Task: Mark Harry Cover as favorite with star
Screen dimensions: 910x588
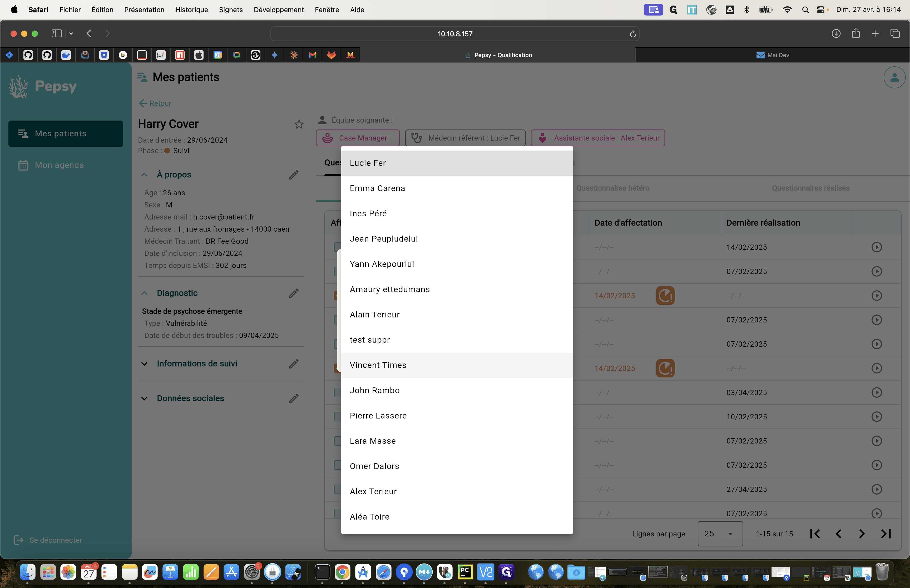Action: point(299,124)
